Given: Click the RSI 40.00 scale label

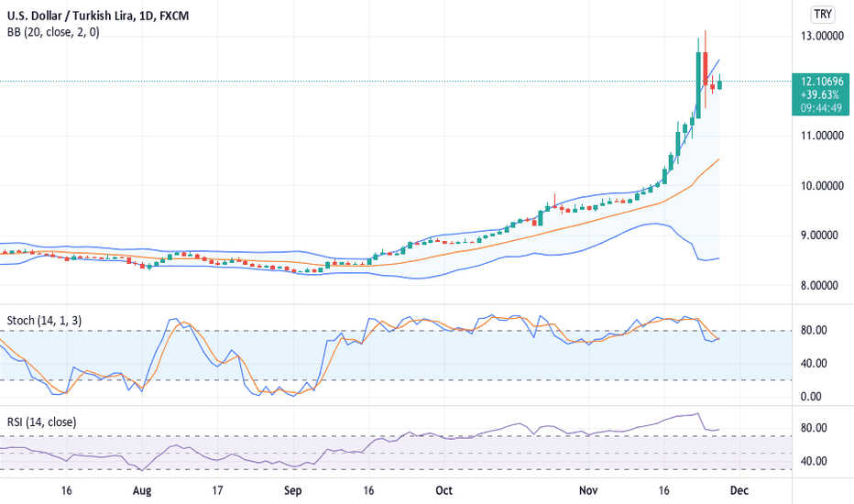Looking at the screenshot, I should coord(815,461).
